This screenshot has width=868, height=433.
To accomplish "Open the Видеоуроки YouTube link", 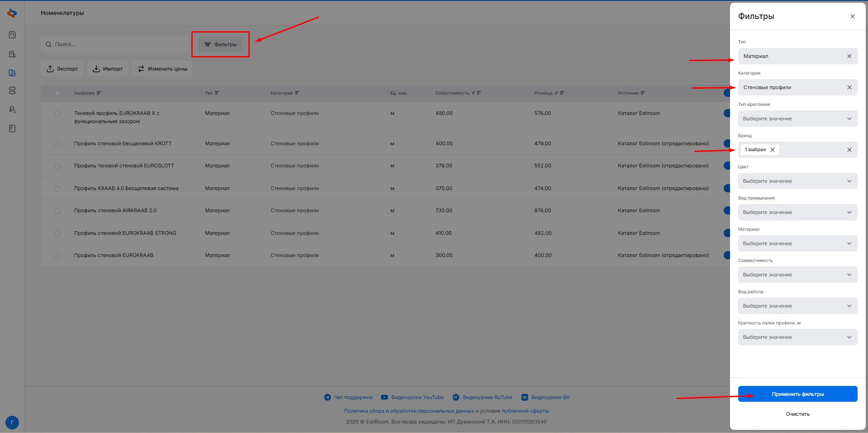I will pyautogui.click(x=417, y=397).
